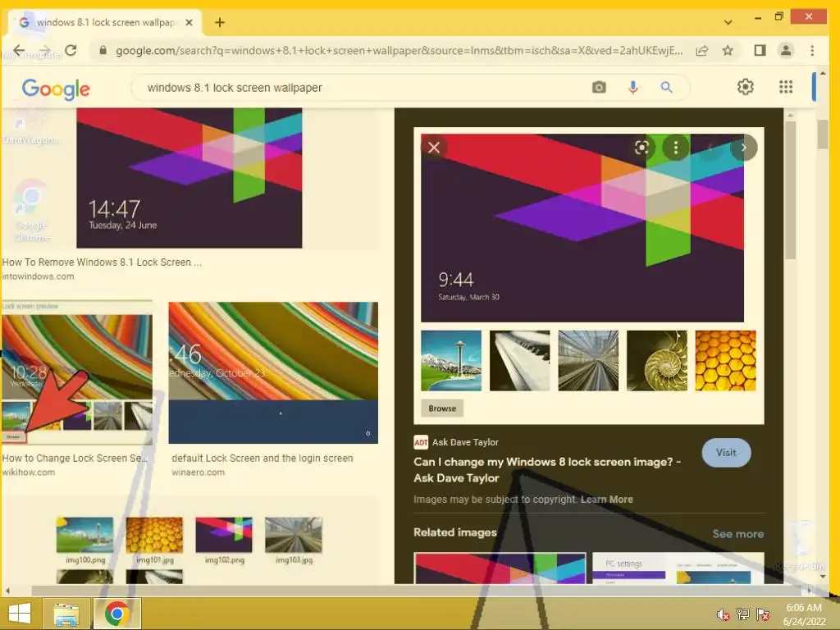The width and height of the screenshot is (840, 630).
Task: Click the Visit button
Action: (727, 453)
